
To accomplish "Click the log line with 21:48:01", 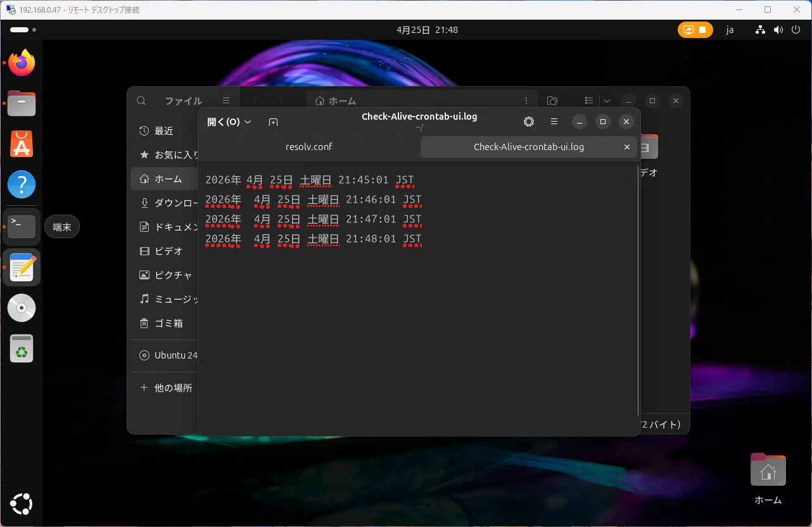I will [314, 239].
